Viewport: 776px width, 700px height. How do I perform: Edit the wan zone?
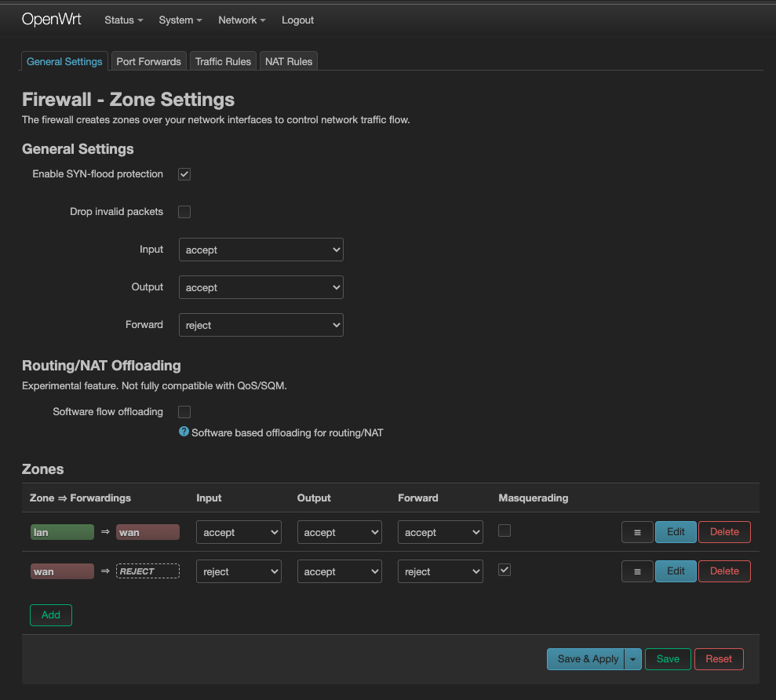pos(676,571)
